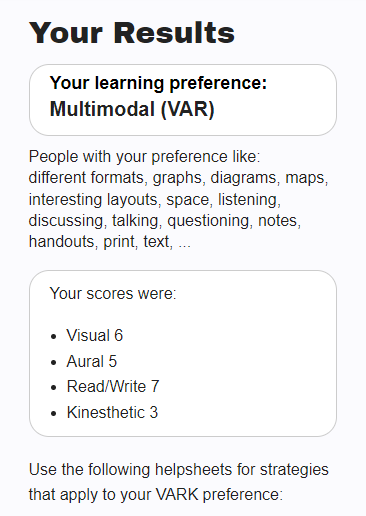Click the Your Results heading
Screen dimensions: 366x516
click(x=132, y=33)
